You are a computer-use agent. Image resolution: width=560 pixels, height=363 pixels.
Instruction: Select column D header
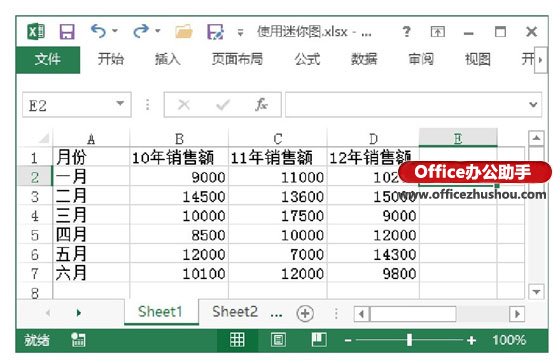tap(373, 138)
